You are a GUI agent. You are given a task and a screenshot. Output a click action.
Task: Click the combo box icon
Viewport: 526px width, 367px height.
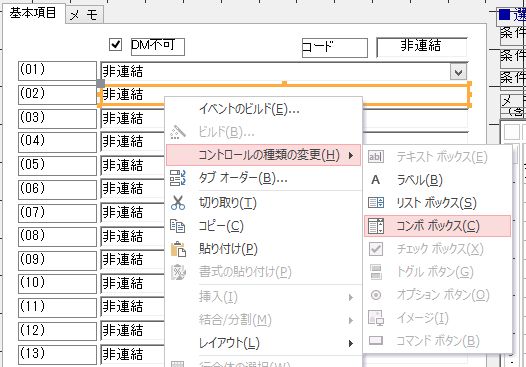(376, 226)
